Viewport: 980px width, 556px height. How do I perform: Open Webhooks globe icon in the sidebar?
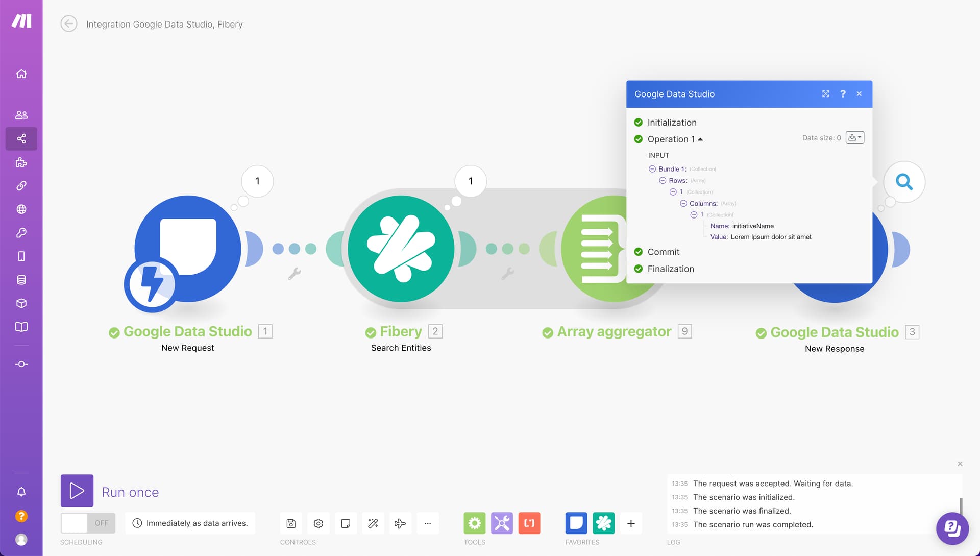(x=21, y=209)
